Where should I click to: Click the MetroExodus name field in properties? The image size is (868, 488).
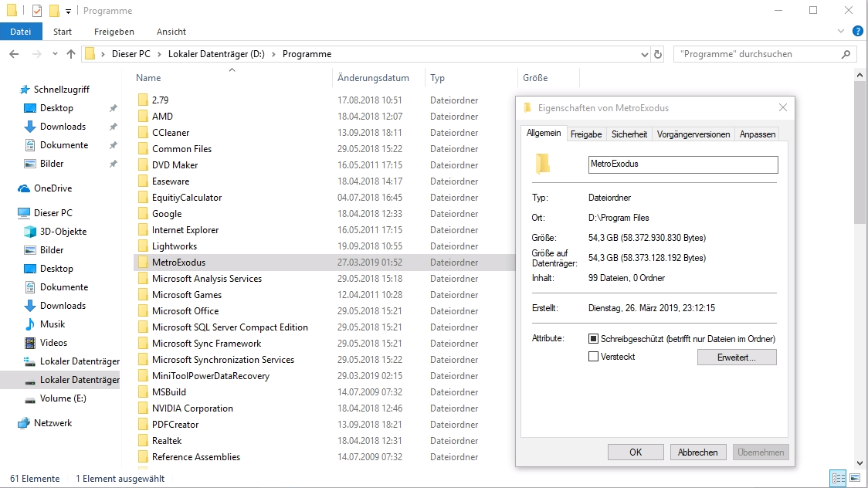(682, 164)
